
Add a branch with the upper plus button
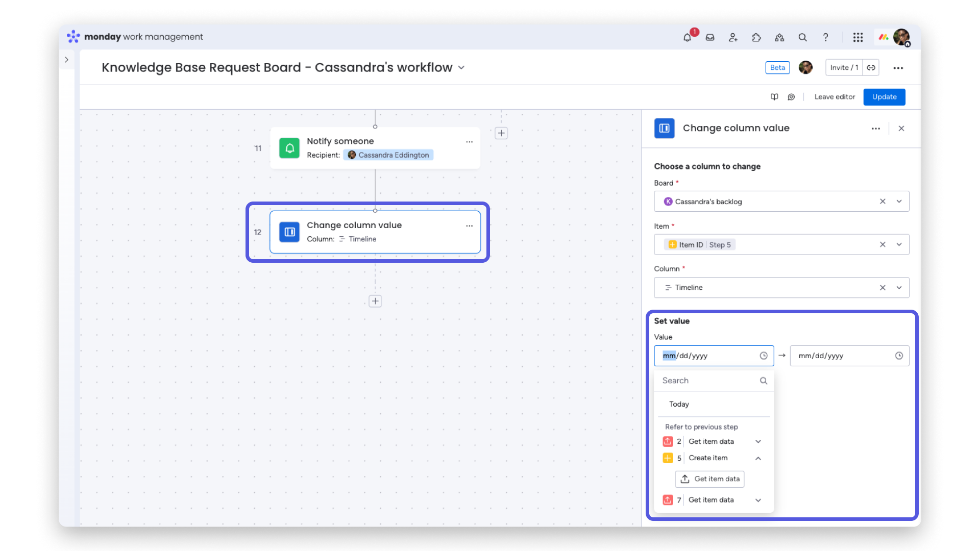(501, 133)
